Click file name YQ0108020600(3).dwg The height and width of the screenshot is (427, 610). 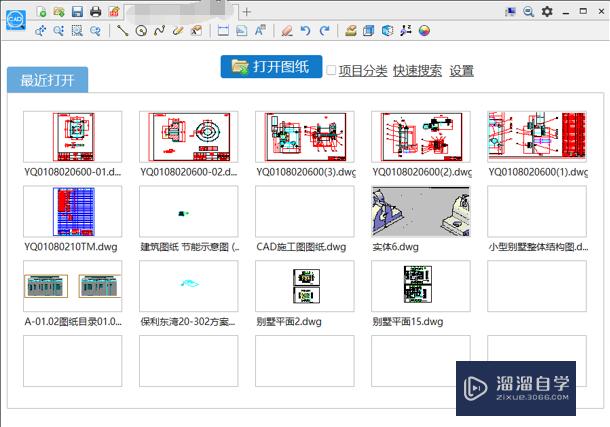(306, 172)
